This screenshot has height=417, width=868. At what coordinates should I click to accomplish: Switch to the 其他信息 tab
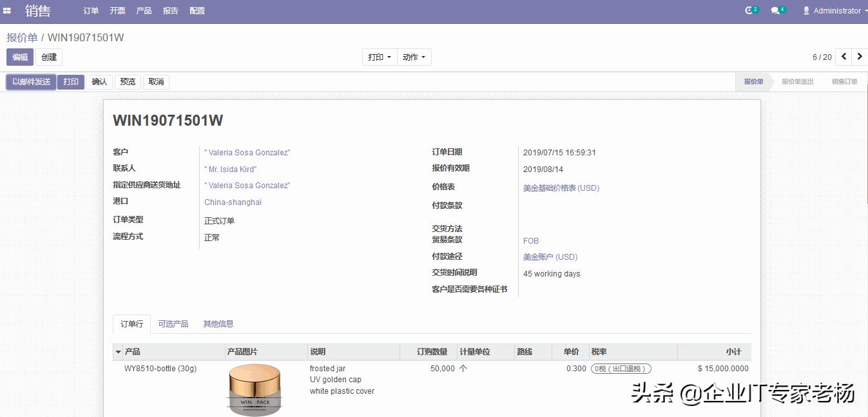[x=218, y=324]
